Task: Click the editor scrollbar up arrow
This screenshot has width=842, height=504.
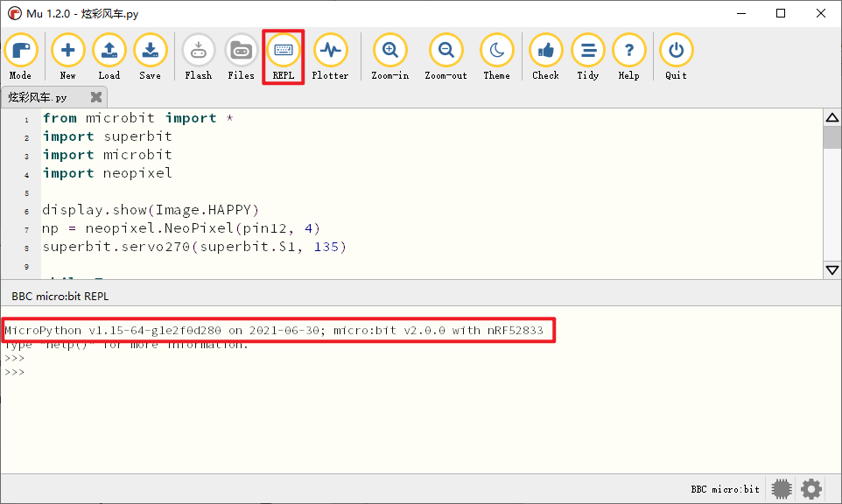Action: pyautogui.click(x=832, y=117)
